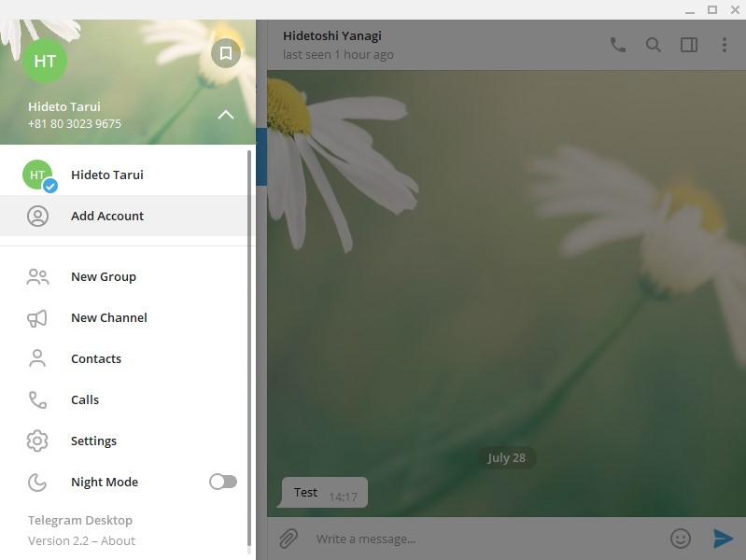
Task: Toggle the Night Mode switch
Action: pos(223,482)
